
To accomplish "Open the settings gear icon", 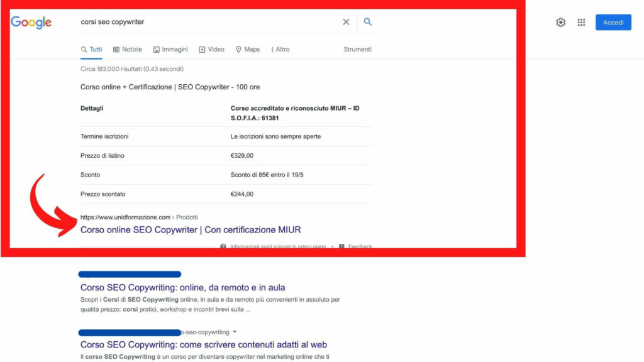I will (x=560, y=22).
